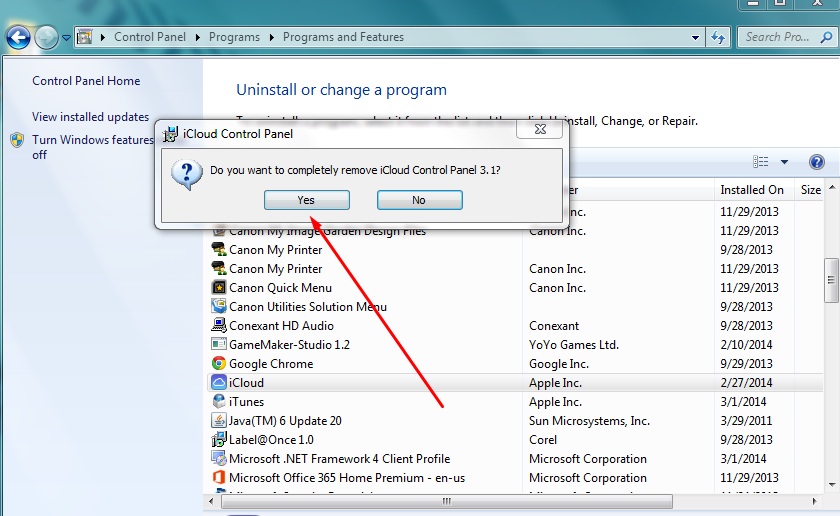The image size is (840, 516).
Task: Select first Canon My Printer entry icon
Action: (x=219, y=250)
